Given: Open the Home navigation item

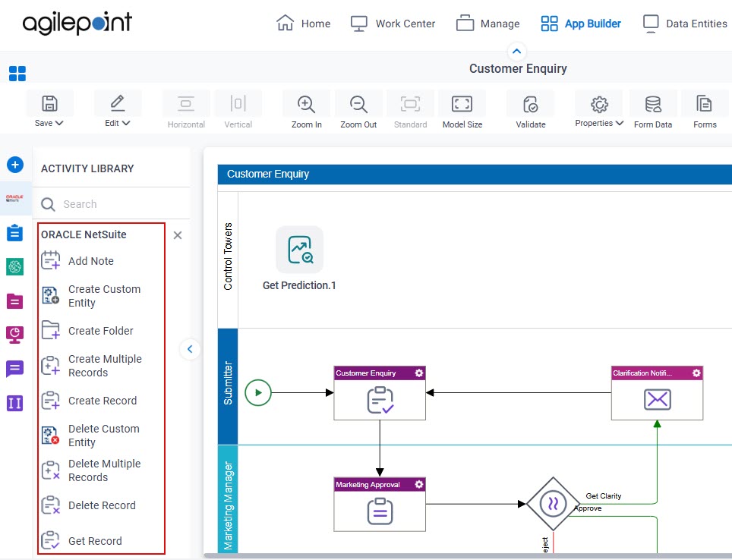Looking at the screenshot, I should (304, 24).
